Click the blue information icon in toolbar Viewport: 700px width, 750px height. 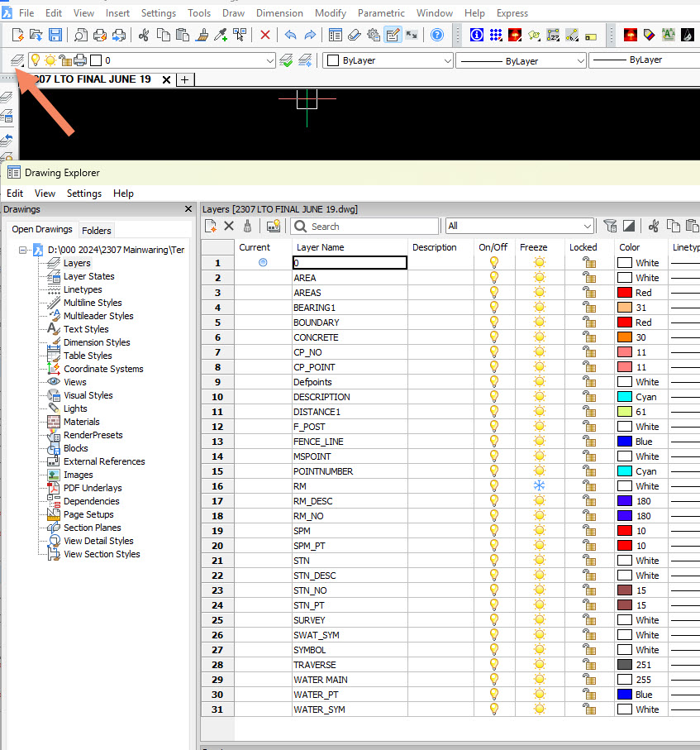(x=477, y=35)
